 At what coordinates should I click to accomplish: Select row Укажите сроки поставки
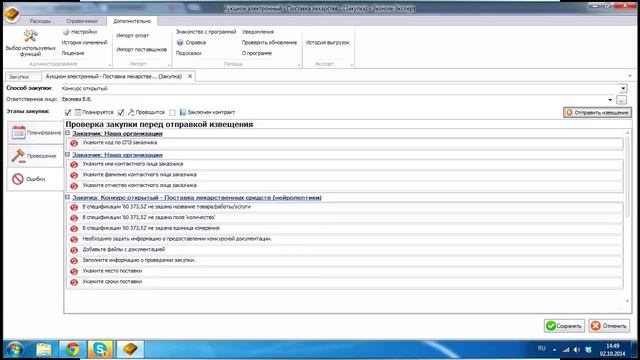coord(344,282)
